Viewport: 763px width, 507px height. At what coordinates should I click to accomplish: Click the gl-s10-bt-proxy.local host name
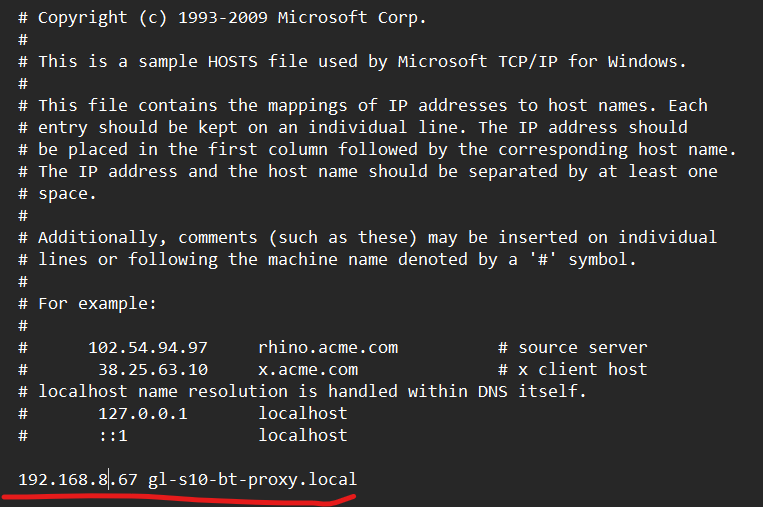point(252,480)
